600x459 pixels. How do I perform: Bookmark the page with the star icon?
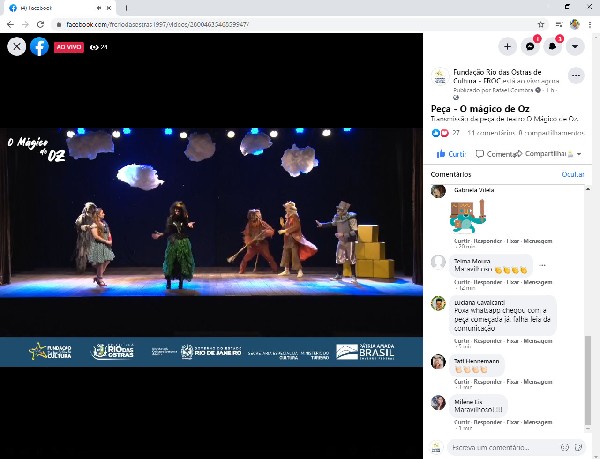click(x=541, y=24)
